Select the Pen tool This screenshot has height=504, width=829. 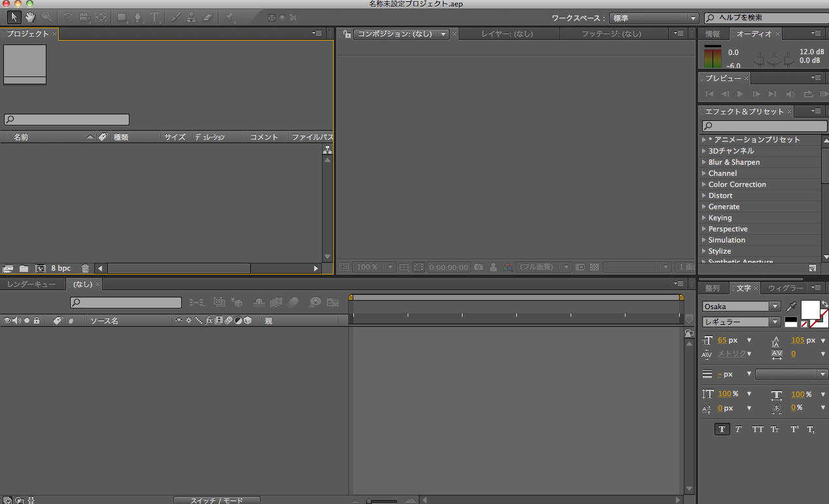point(139,17)
